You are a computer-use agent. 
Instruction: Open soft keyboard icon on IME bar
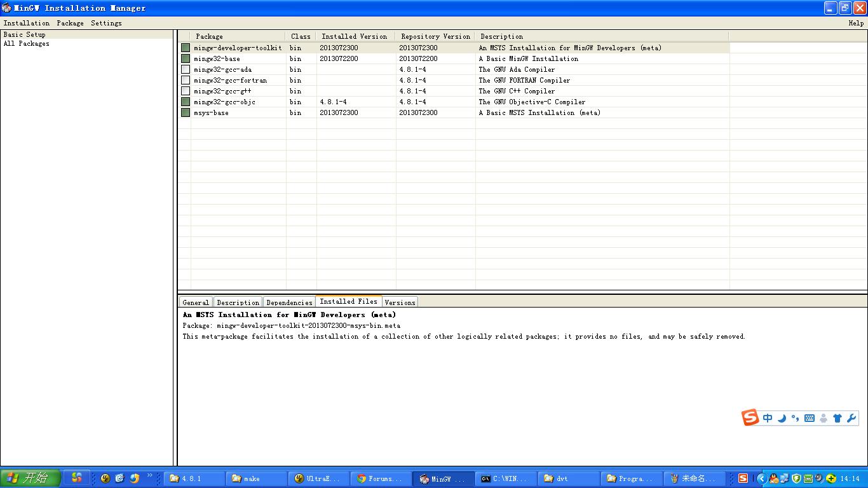click(810, 418)
